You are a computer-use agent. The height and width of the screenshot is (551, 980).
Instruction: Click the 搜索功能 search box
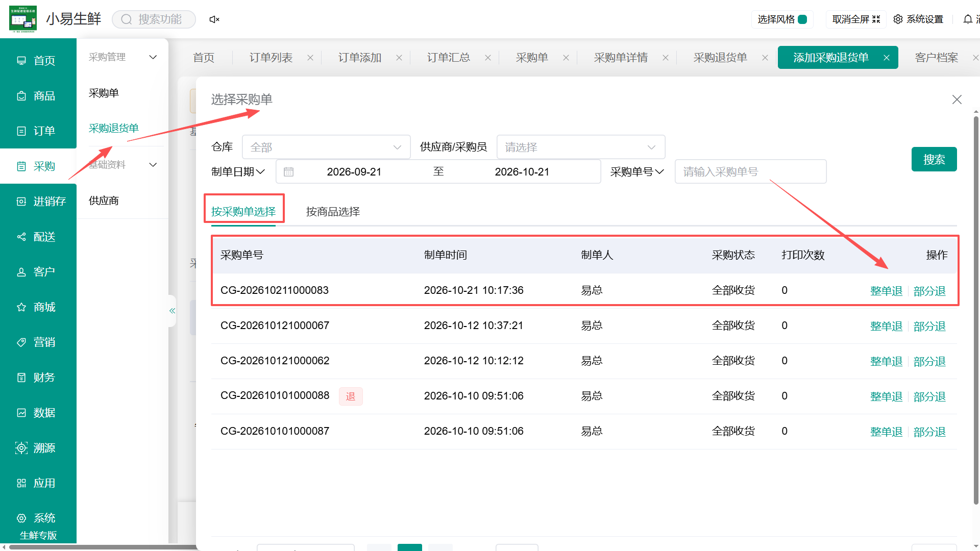point(154,19)
